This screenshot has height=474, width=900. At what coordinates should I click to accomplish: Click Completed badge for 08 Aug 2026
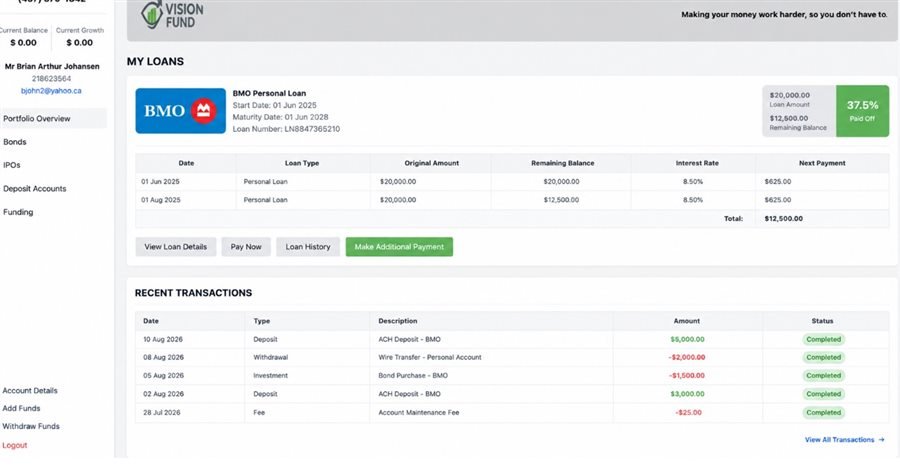pyautogui.click(x=824, y=357)
